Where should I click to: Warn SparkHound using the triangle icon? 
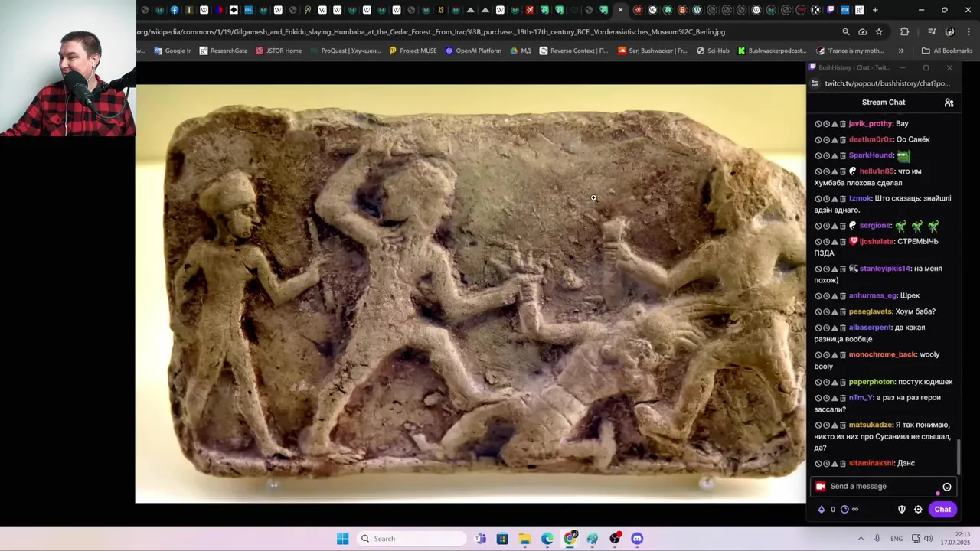[835, 155]
